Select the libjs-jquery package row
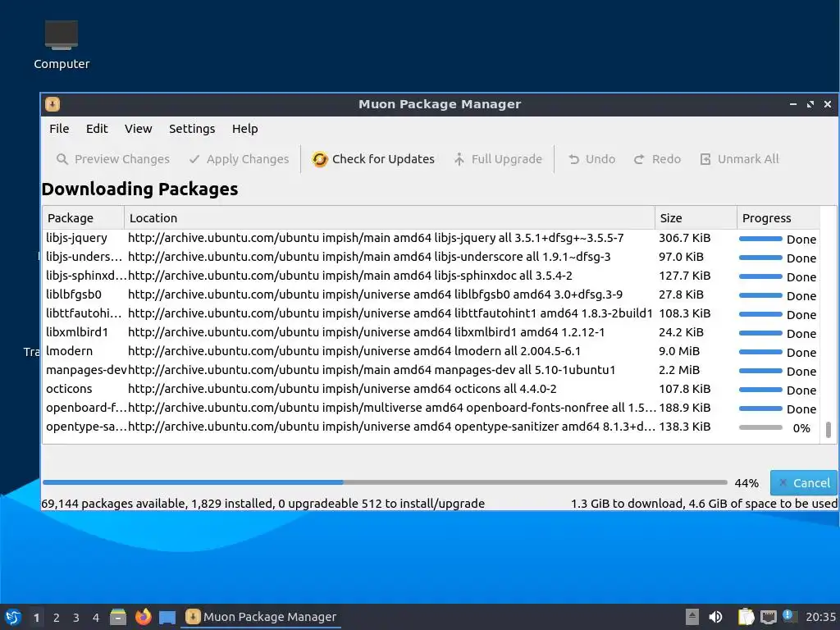840x630 pixels. point(431,238)
